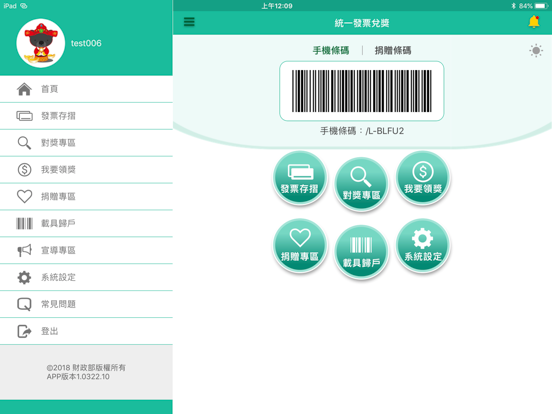
Task: Open 常見問題 in the side menu
Action: [86, 304]
